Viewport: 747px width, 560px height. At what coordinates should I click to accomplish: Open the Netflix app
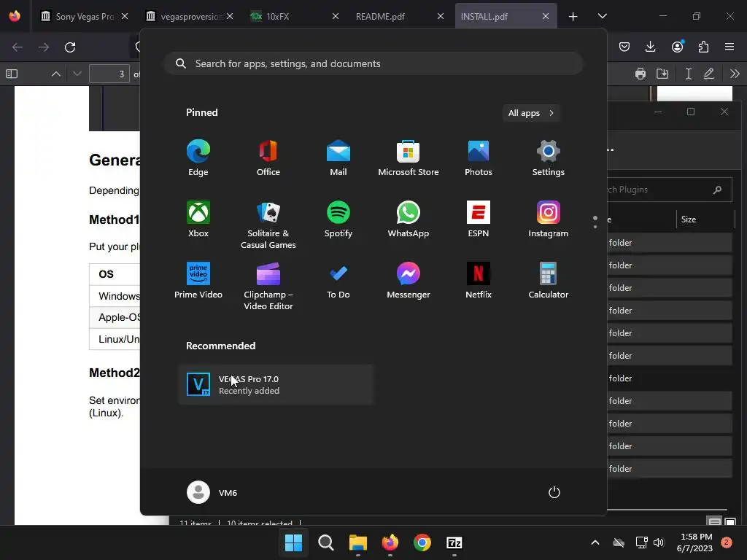(479, 281)
